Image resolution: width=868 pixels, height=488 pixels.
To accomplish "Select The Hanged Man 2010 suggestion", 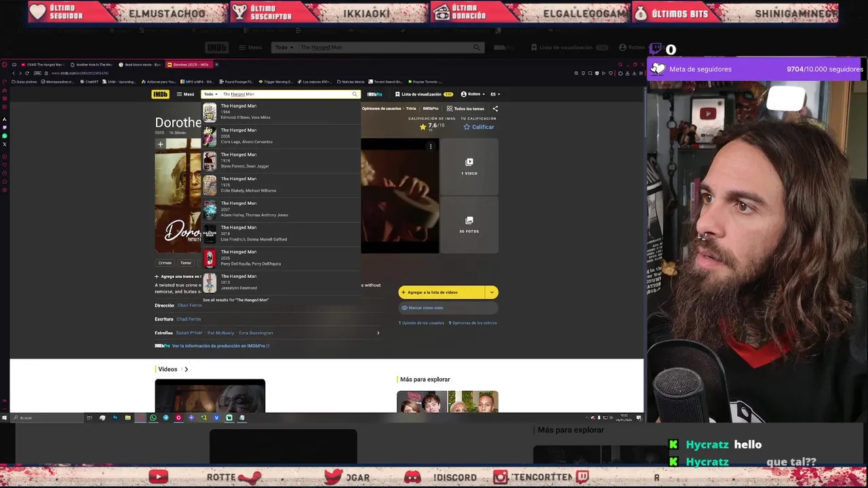I will tap(281, 283).
